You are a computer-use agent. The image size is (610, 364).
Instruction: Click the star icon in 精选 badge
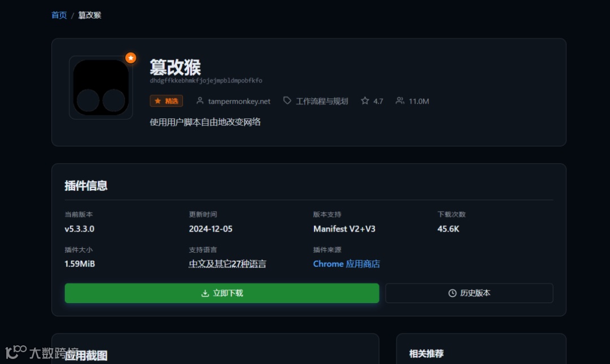click(158, 101)
